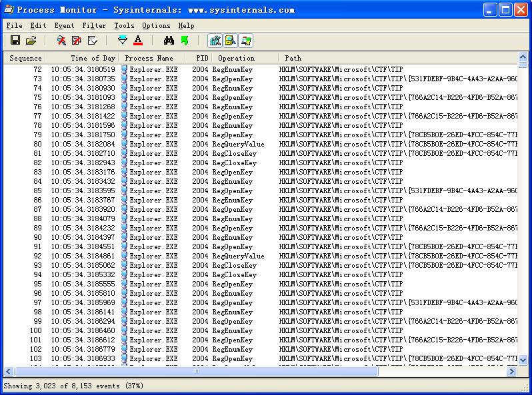
Task: Click the status bar event count text
Action: tap(73, 386)
